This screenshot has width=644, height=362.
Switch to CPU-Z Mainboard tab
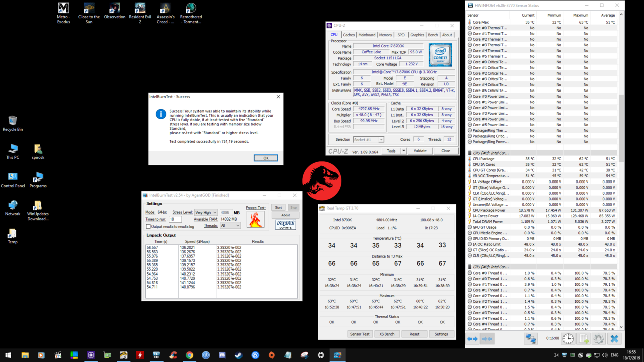[367, 35]
